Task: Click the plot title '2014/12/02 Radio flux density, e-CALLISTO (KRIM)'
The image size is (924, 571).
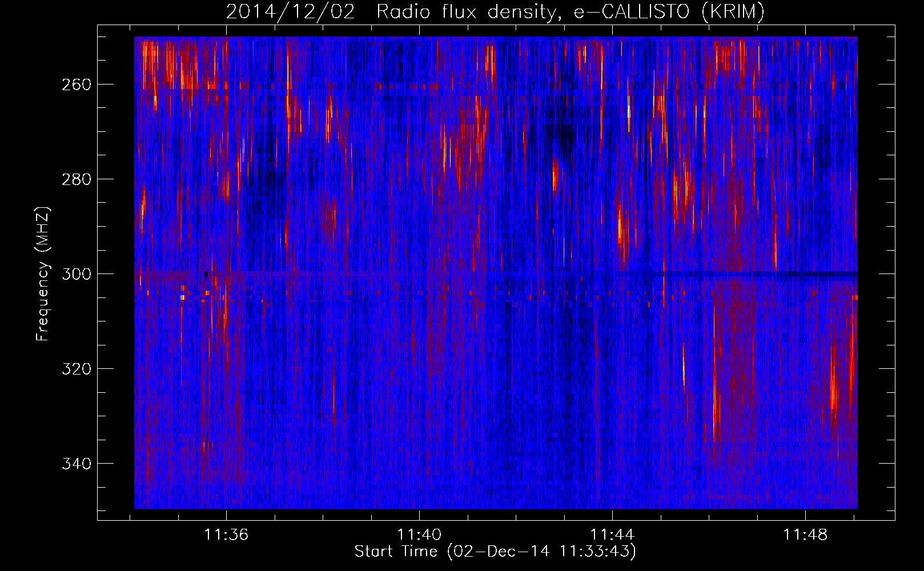Action: 495,12
